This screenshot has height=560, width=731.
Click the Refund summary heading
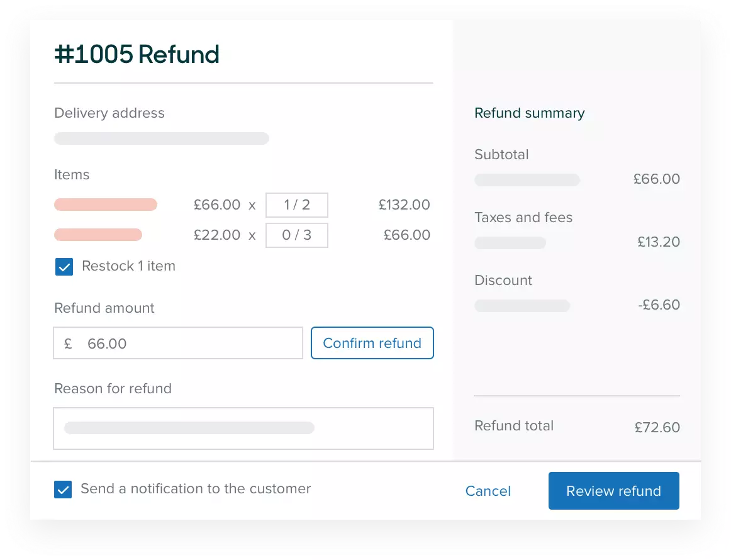pyautogui.click(x=530, y=113)
